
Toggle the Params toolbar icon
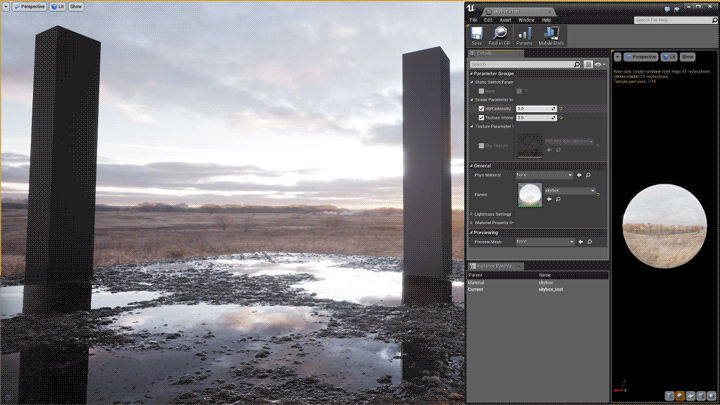point(525,35)
